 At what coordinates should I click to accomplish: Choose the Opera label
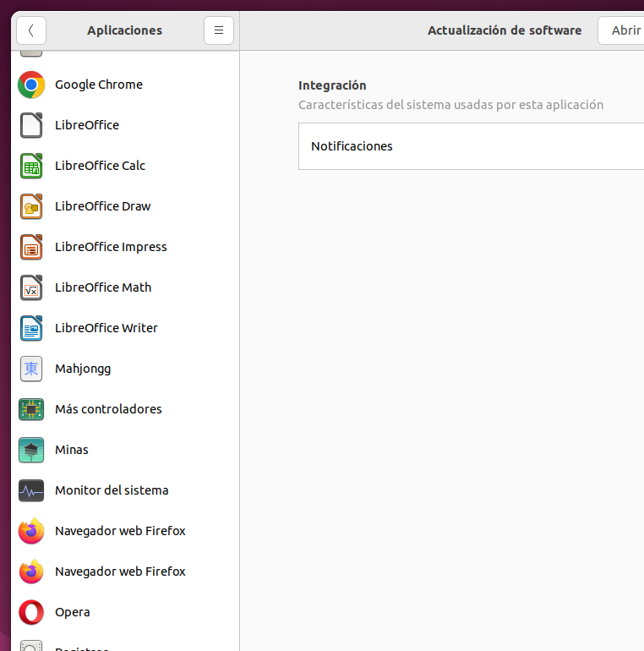(72, 613)
